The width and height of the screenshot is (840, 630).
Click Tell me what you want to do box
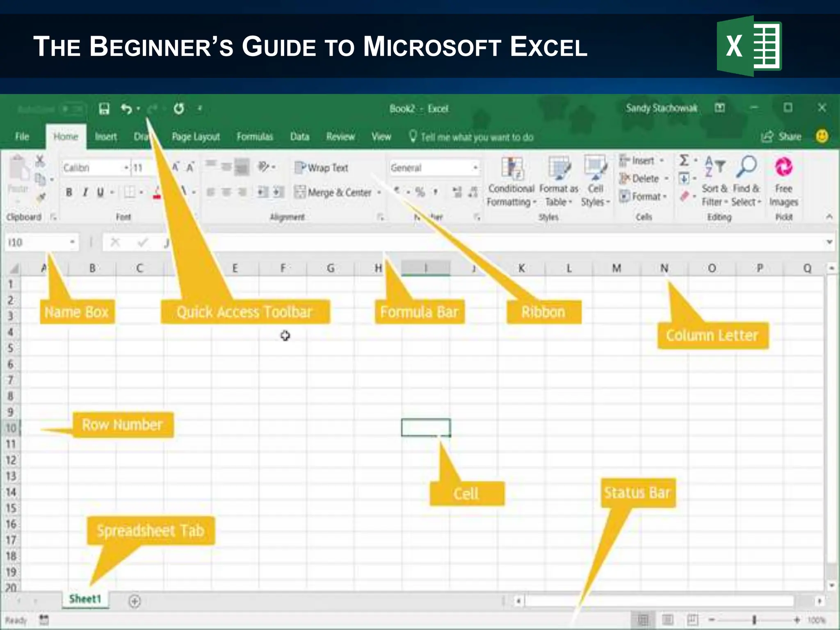(472, 137)
